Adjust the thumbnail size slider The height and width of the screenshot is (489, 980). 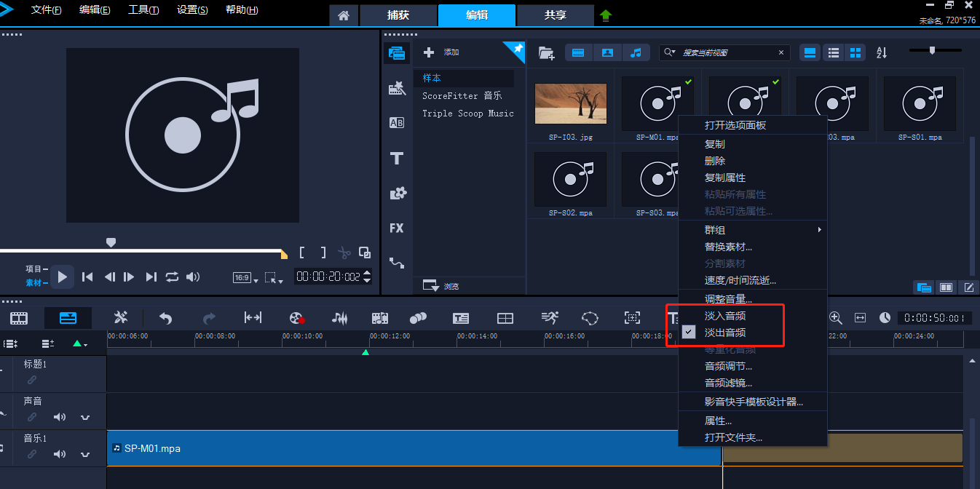click(931, 50)
